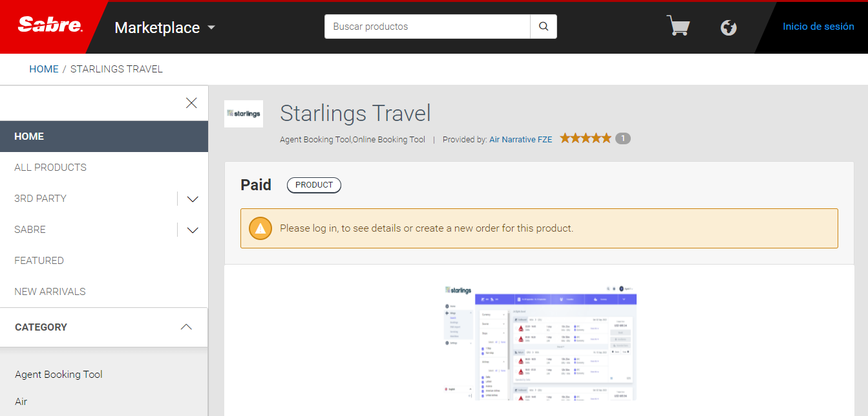Click the five-star rating

[586, 138]
